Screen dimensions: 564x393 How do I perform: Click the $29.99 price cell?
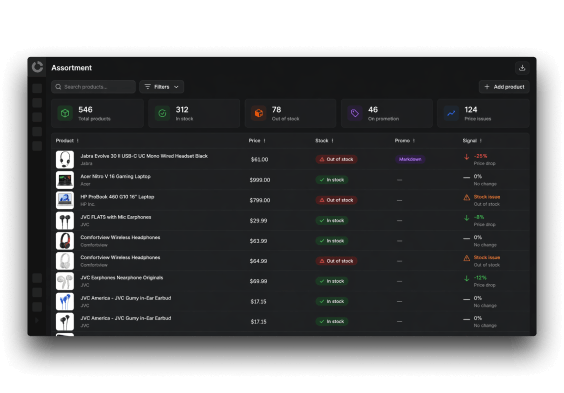(258, 220)
